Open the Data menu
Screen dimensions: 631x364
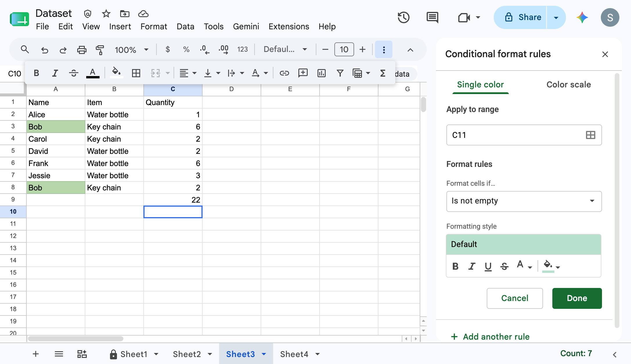185,26
